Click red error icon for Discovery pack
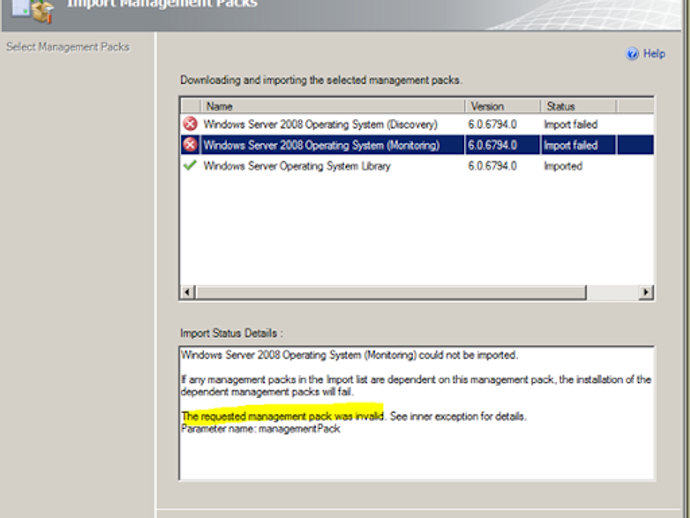The height and width of the screenshot is (518, 690). pyautogui.click(x=190, y=124)
